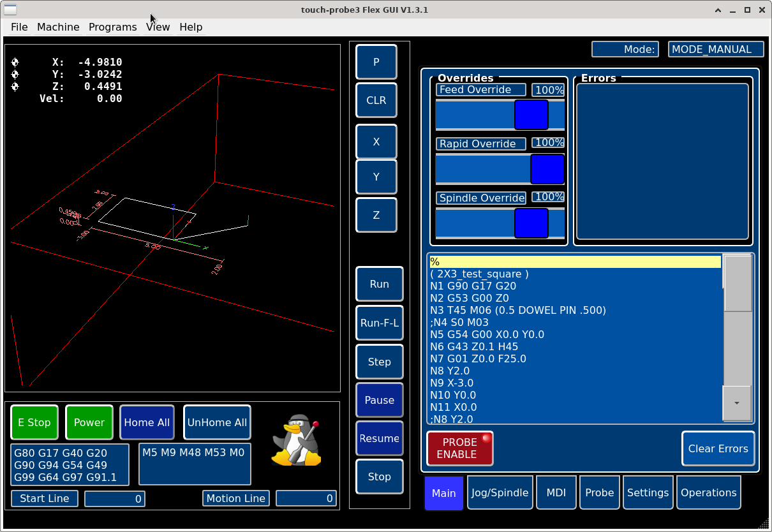
Task: Toggle the E Stop button
Action: [x=34, y=422]
